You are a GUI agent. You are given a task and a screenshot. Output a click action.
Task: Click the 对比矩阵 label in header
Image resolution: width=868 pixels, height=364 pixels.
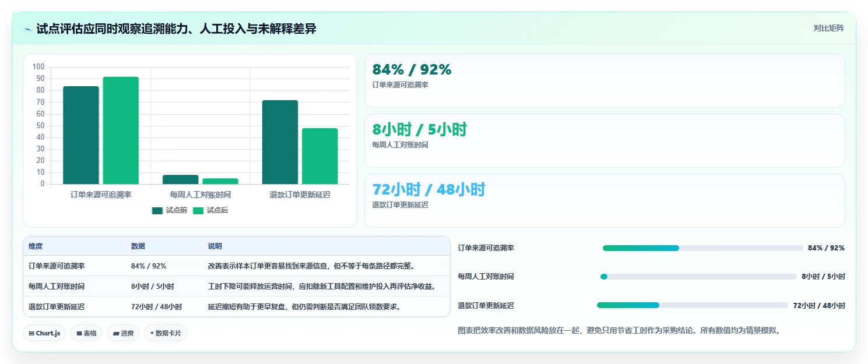(828, 28)
